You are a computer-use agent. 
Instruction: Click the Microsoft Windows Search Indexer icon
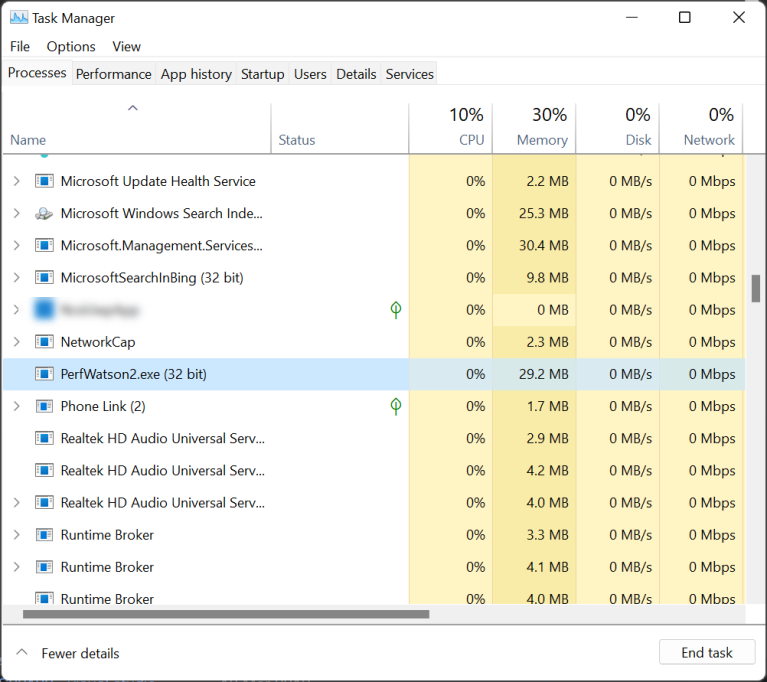44,214
